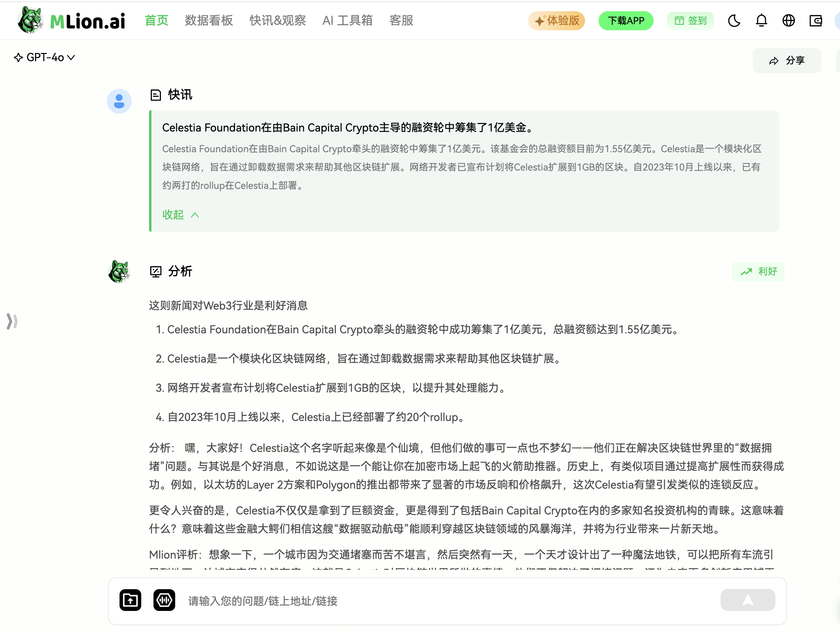Open the 客服 customer service tab

click(x=401, y=20)
